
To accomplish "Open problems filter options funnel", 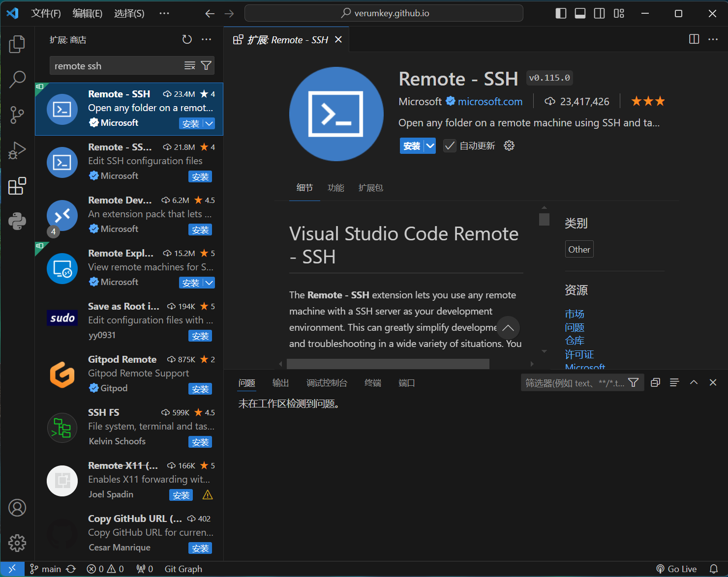I will pyautogui.click(x=634, y=382).
